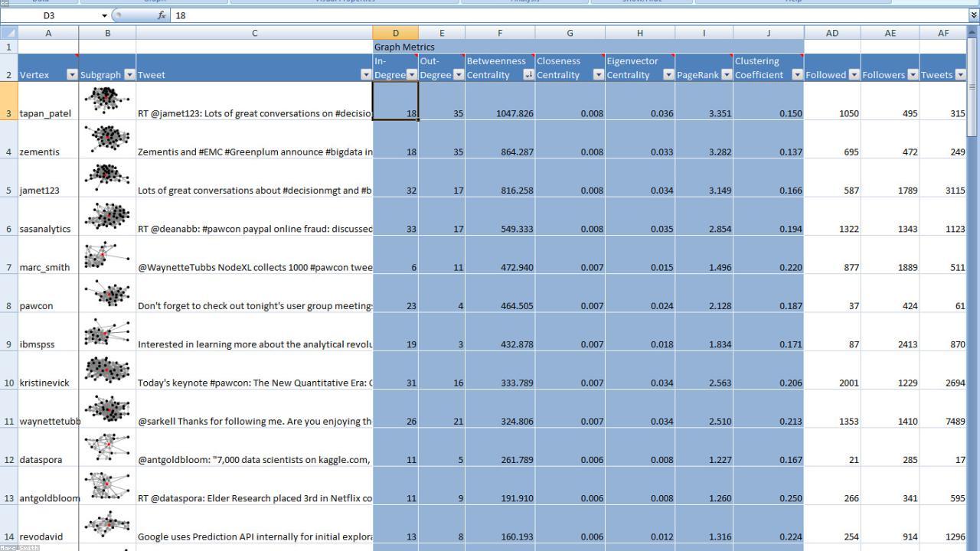The image size is (980, 551).
Task: Select the dataspora subgraph thumbnail
Action: tap(107, 447)
